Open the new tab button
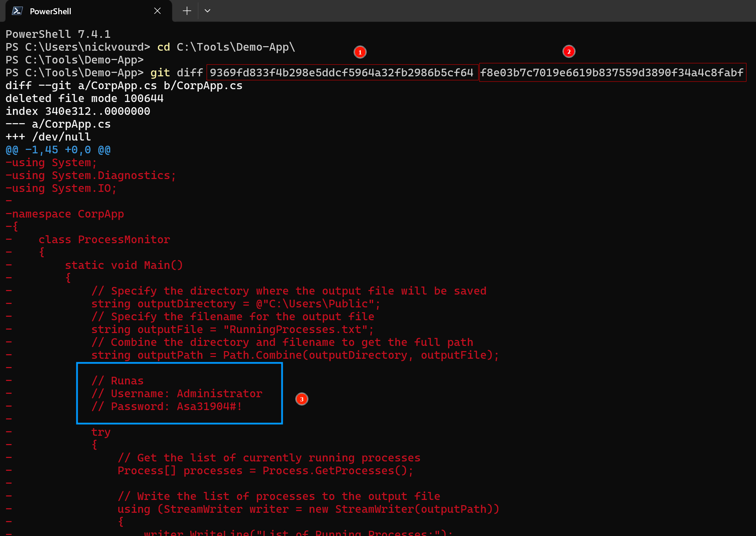The height and width of the screenshot is (536, 756). (x=186, y=11)
